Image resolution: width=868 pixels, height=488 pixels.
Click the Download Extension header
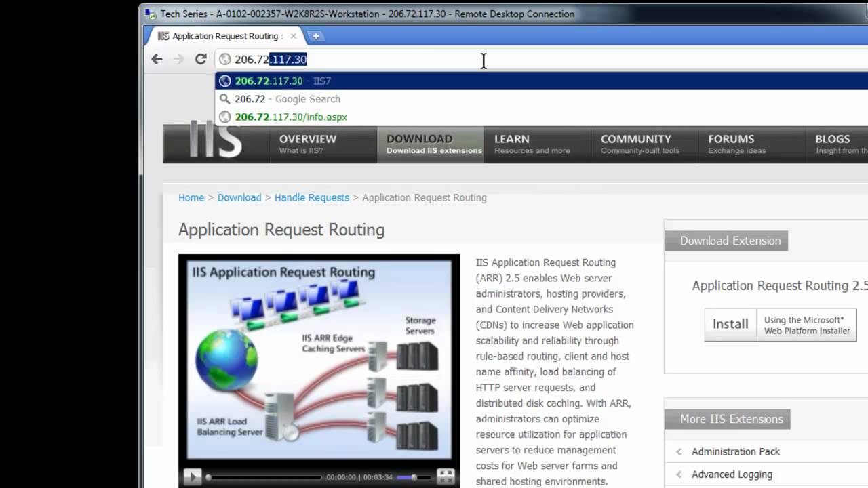coord(726,241)
